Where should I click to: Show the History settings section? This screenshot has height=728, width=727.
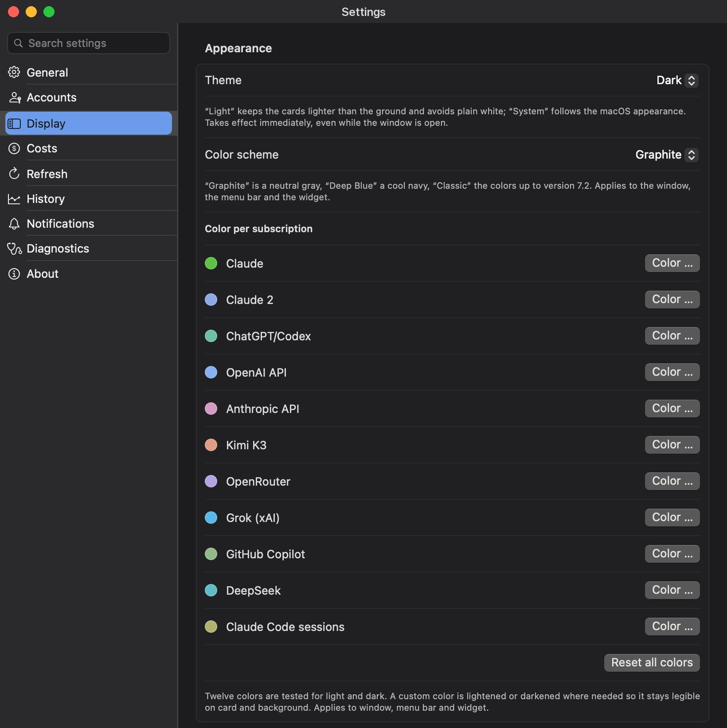(x=89, y=199)
